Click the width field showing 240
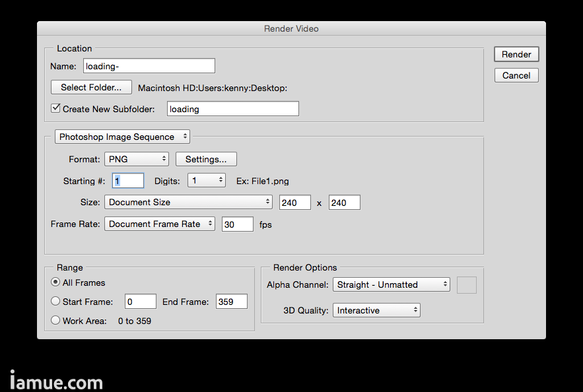The width and height of the screenshot is (583, 392). point(295,203)
